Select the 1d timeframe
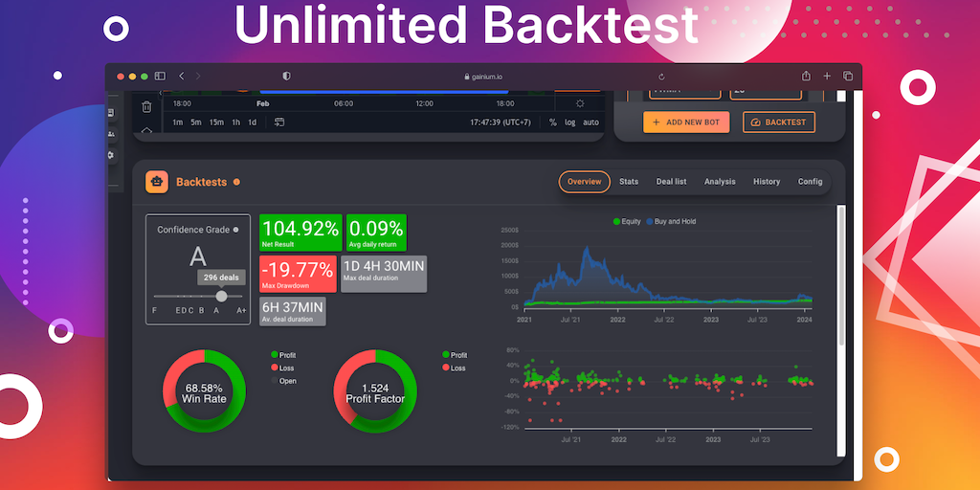 pyautogui.click(x=252, y=122)
